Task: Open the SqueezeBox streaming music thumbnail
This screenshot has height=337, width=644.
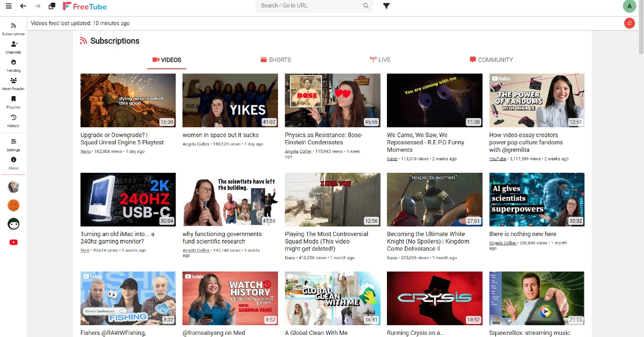Action: click(537, 298)
